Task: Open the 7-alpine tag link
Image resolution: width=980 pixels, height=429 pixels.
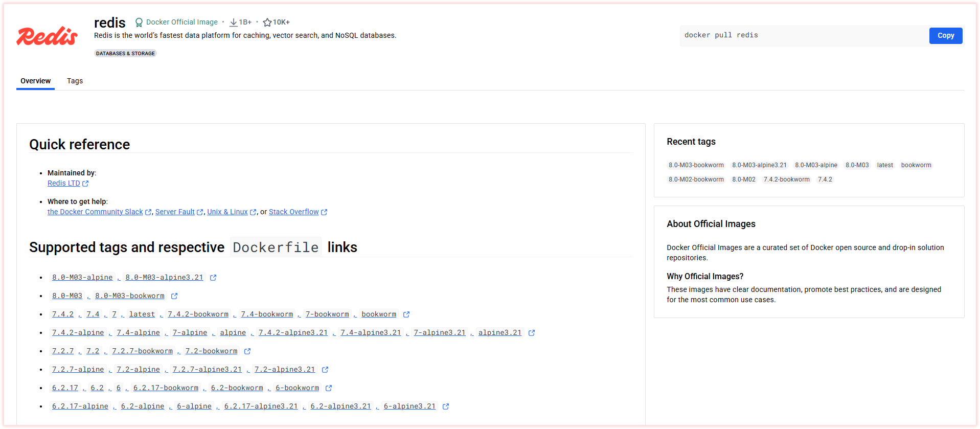Action: pyautogui.click(x=190, y=332)
